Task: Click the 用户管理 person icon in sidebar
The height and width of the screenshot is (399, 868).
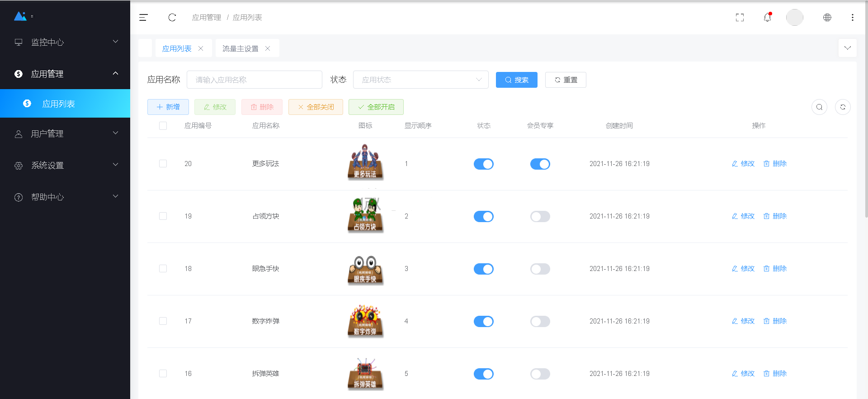Action: pyautogui.click(x=19, y=134)
